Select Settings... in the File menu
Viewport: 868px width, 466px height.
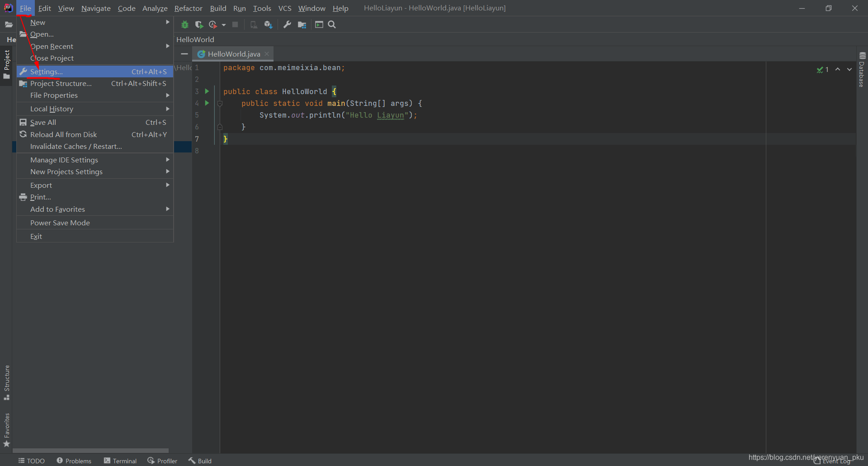point(47,71)
